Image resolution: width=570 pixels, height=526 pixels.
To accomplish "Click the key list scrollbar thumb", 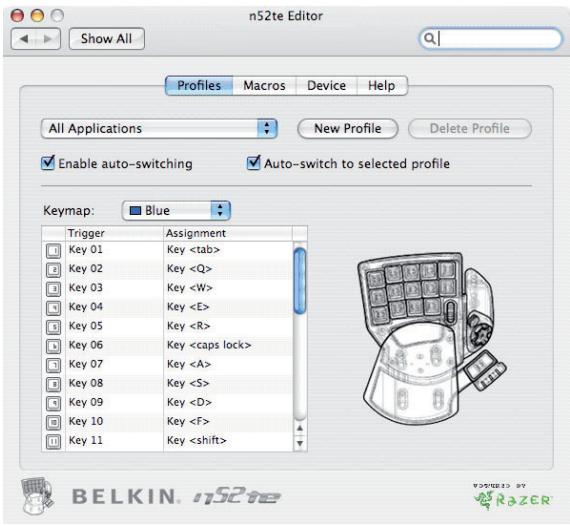I will (x=300, y=280).
